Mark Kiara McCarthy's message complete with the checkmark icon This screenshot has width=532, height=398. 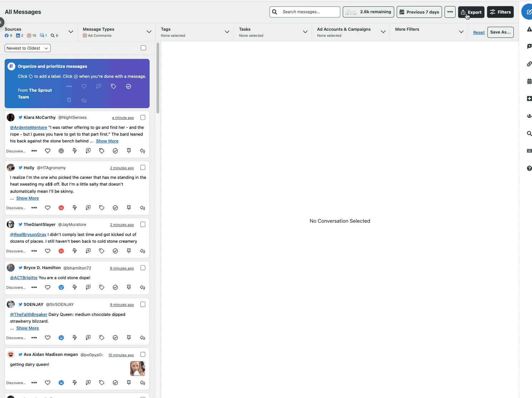(115, 151)
